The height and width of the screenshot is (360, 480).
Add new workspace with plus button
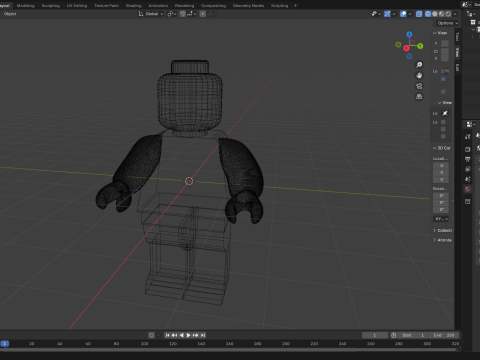(295, 5)
